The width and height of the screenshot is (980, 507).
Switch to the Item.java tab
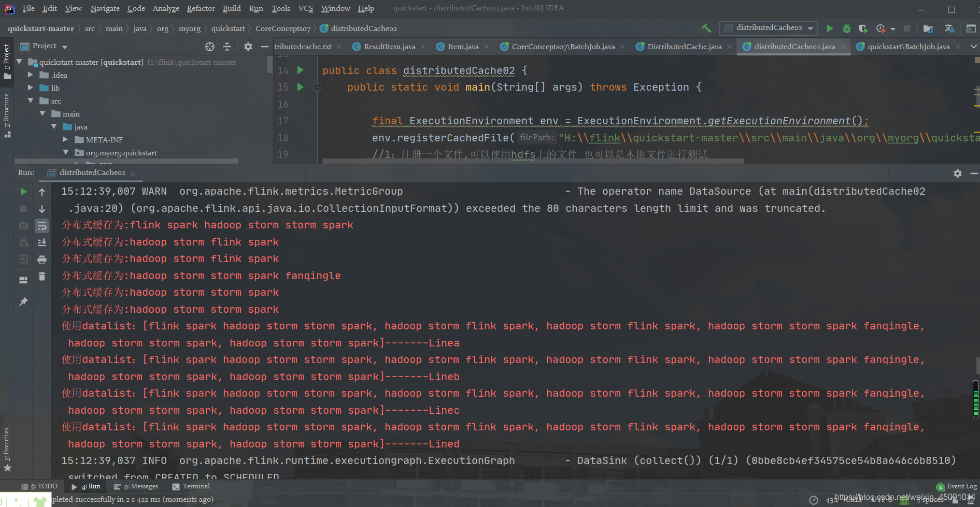pyautogui.click(x=463, y=47)
